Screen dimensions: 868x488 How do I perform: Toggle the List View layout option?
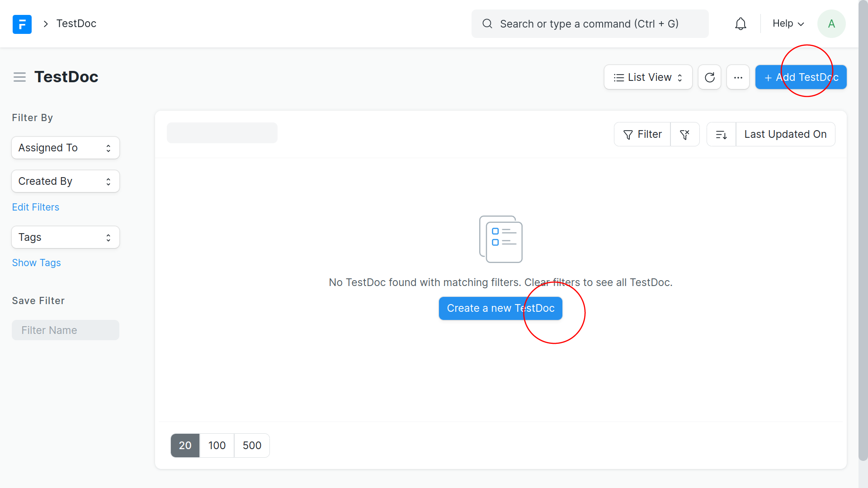pos(648,77)
